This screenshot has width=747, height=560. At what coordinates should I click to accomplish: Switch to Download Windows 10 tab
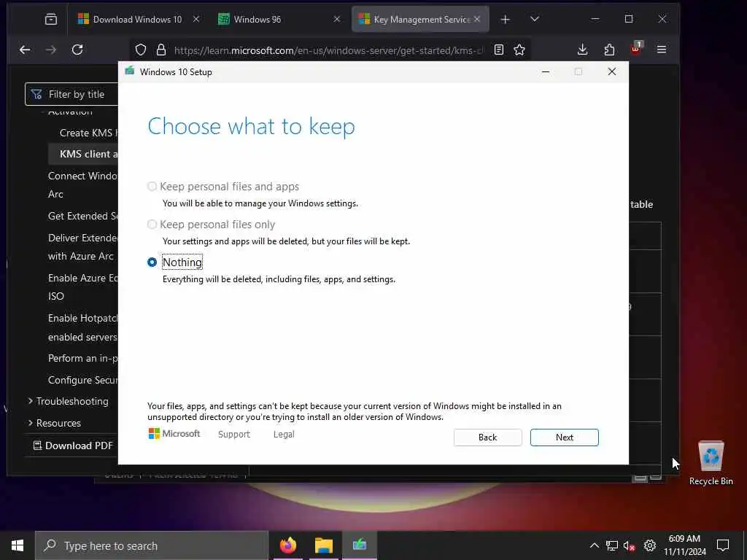(x=136, y=19)
